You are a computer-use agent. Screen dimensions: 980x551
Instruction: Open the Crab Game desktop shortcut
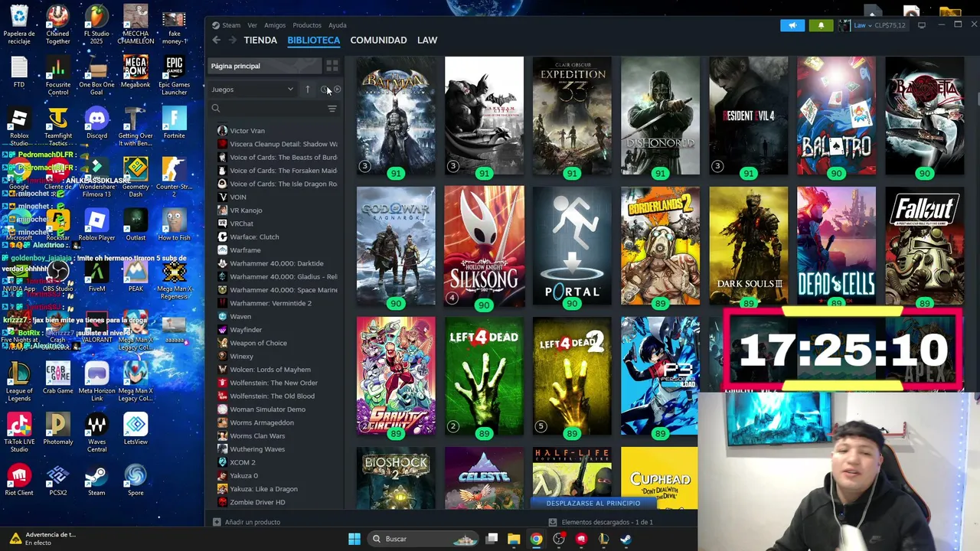point(57,377)
